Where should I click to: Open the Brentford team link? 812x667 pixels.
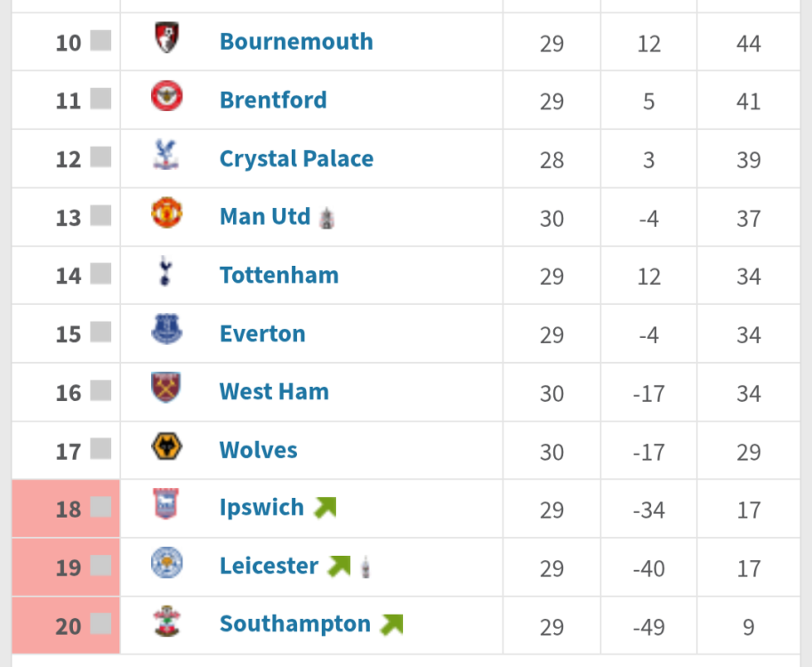tap(273, 100)
